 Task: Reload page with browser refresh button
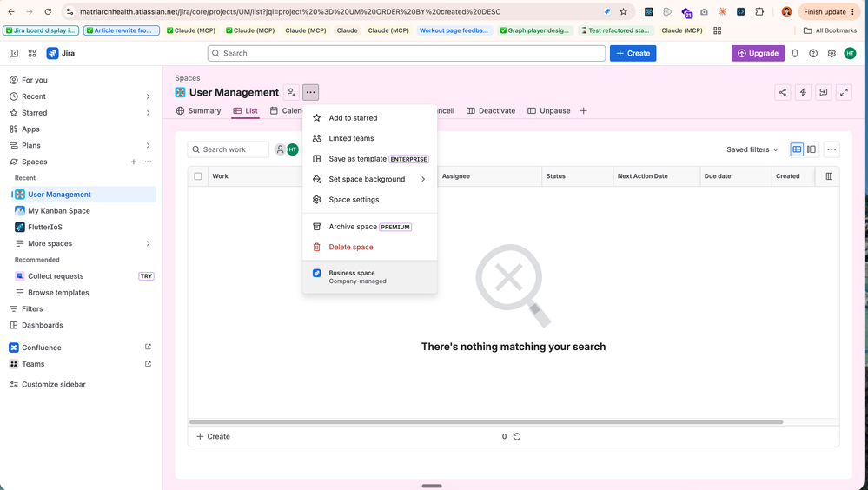point(48,11)
